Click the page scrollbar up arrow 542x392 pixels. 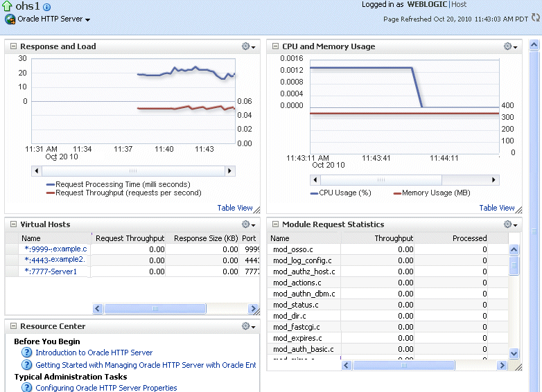pyautogui.click(x=534, y=45)
